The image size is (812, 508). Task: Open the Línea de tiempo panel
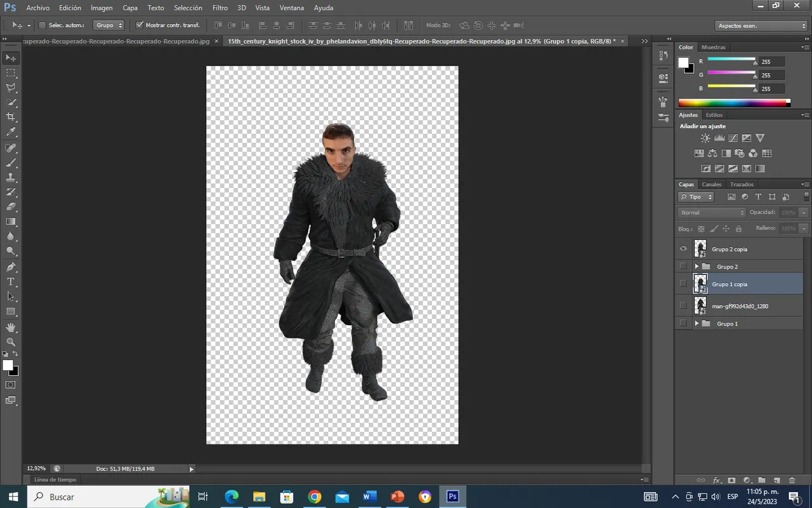point(55,480)
